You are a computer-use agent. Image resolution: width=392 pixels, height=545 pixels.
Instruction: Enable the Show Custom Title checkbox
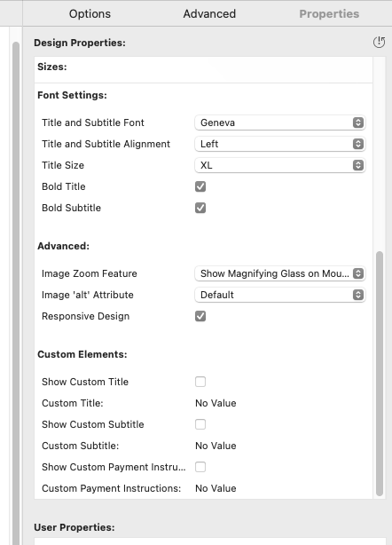point(200,382)
